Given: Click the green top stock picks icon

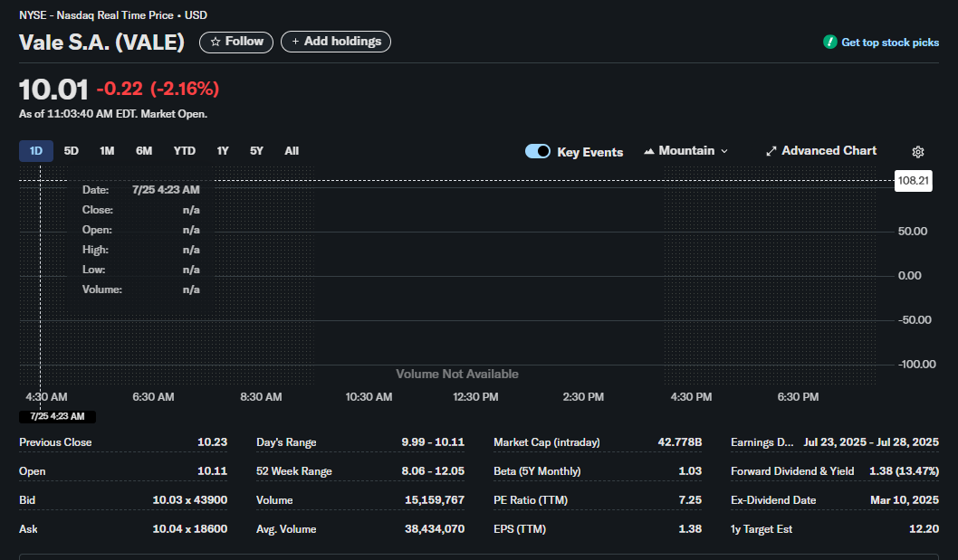Looking at the screenshot, I should (x=829, y=43).
